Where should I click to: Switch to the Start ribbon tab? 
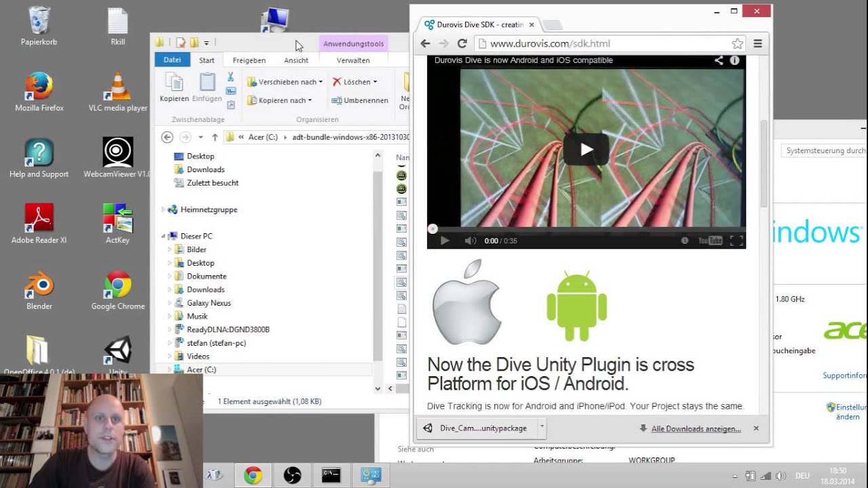[207, 60]
